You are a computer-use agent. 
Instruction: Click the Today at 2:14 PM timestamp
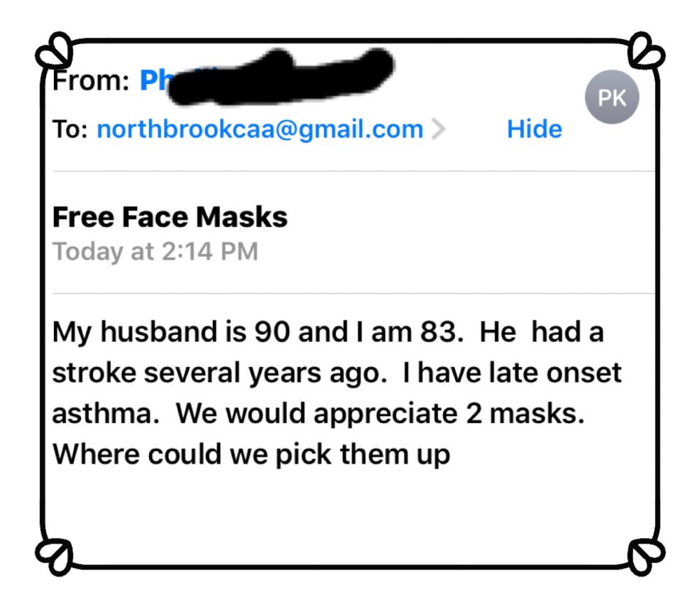tap(155, 251)
